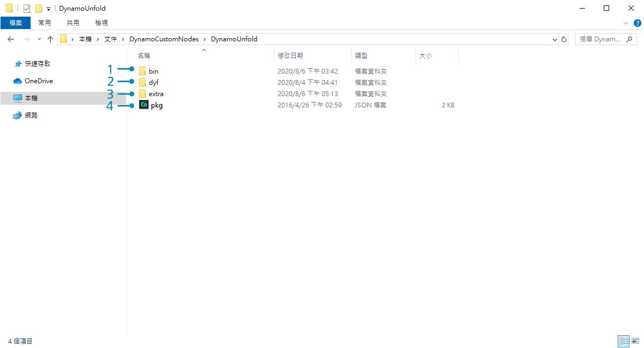Select 本機 in the navigation pane

tap(31, 98)
